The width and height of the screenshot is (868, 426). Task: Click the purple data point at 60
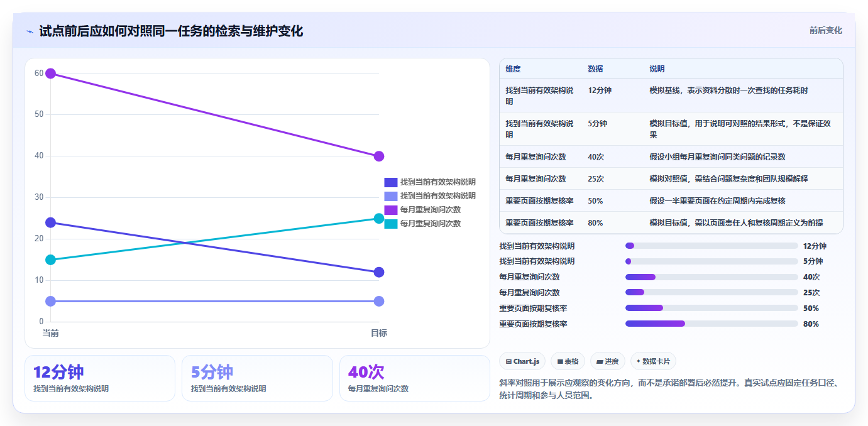(51, 74)
